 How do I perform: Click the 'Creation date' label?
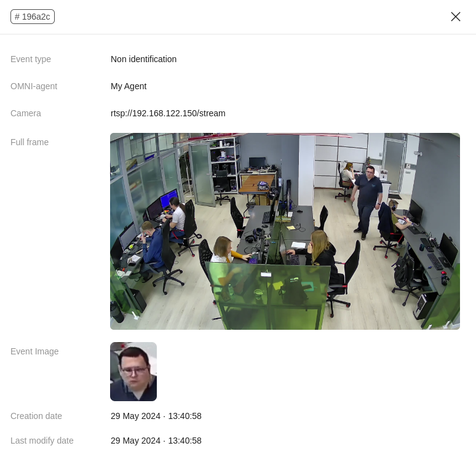click(x=36, y=416)
